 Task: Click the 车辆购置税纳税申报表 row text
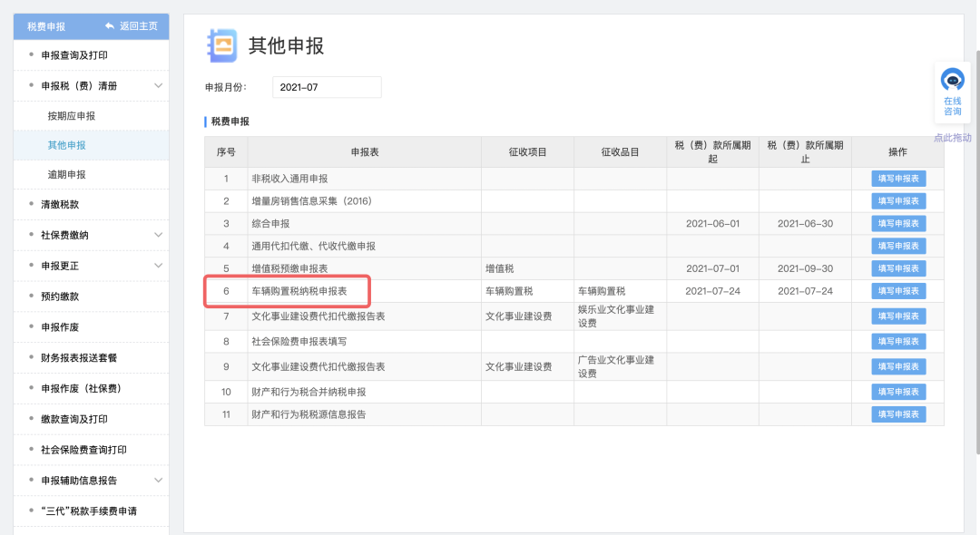click(299, 291)
